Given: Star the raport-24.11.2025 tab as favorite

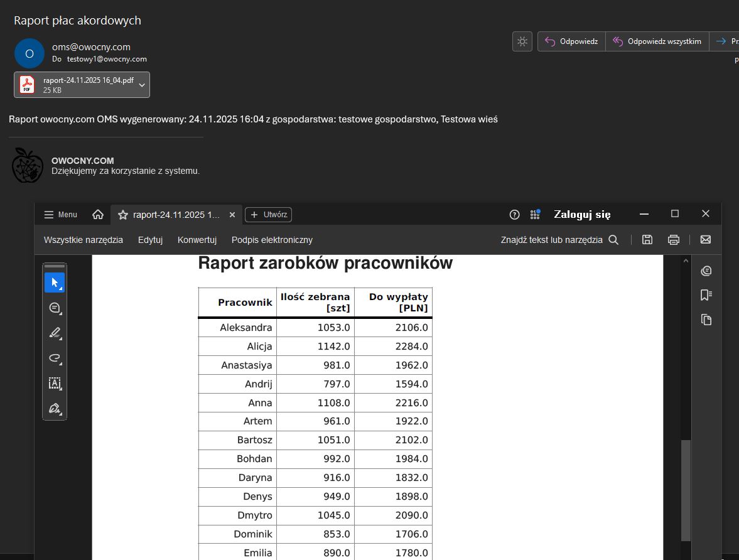Looking at the screenshot, I should [x=123, y=215].
